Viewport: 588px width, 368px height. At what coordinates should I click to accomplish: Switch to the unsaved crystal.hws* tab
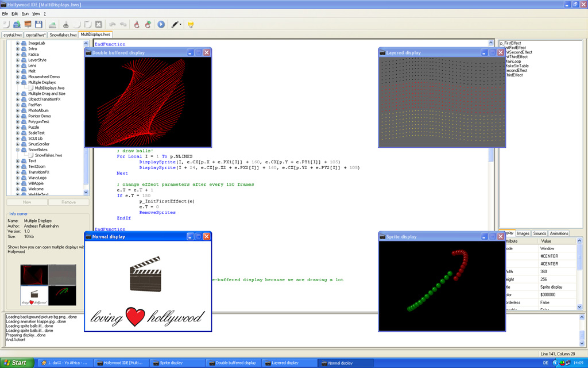click(x=36, y=35)
